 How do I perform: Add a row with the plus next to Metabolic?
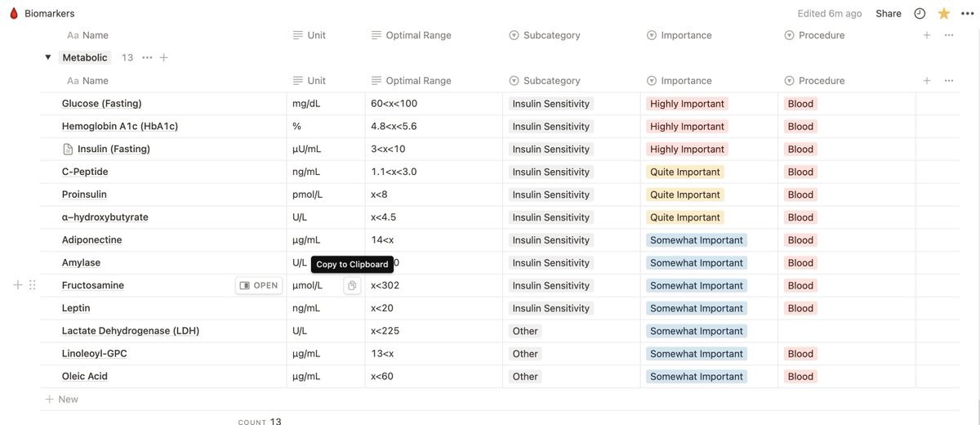(x=164, y=57)
